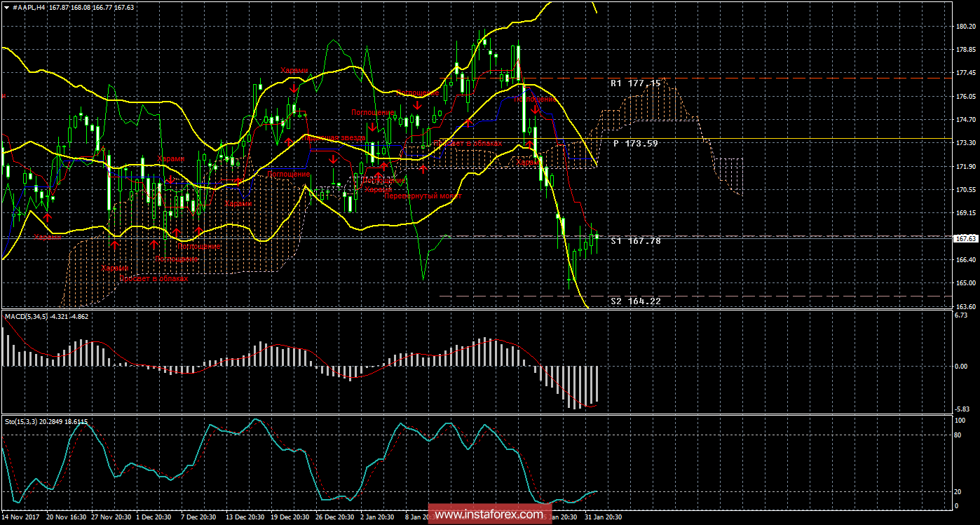This screenshot has height=525, width=980.
Task: Click the 14 Nov 2017 date on time axis
Action: pyautogui.click(x=22, y=517)
